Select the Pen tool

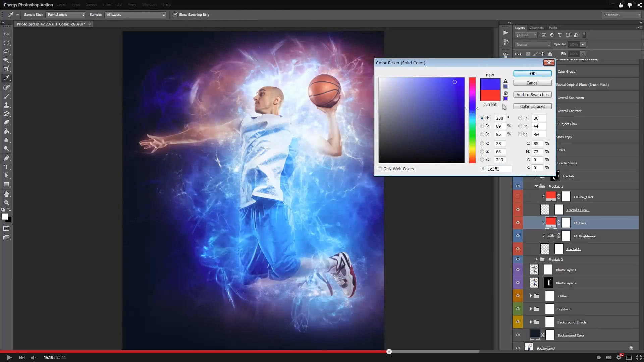pyautogui.click(x=6, y=158)
